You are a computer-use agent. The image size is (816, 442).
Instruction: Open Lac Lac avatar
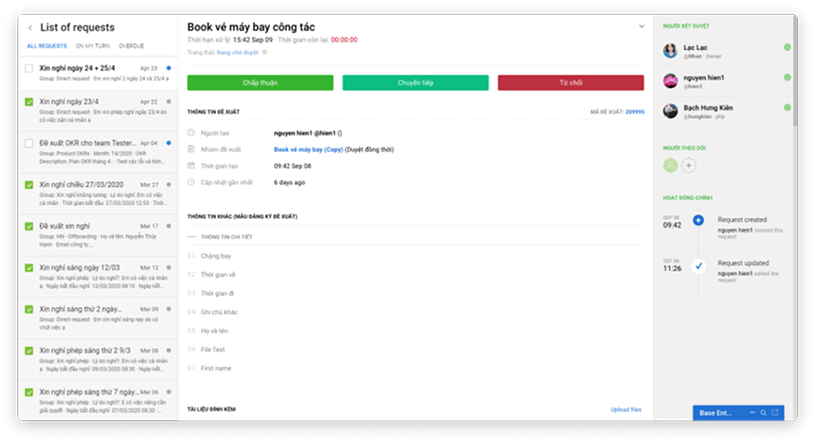[670, 51]
